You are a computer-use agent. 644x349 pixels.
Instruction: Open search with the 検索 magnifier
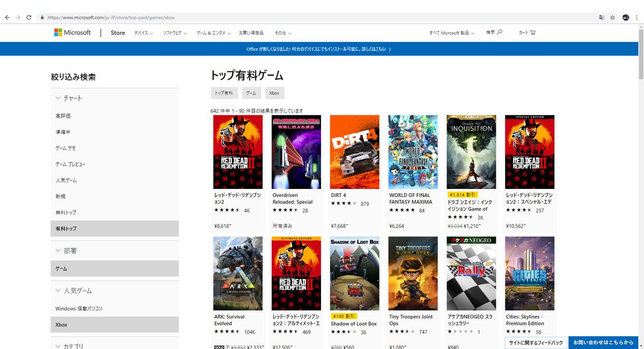(494, 33)
